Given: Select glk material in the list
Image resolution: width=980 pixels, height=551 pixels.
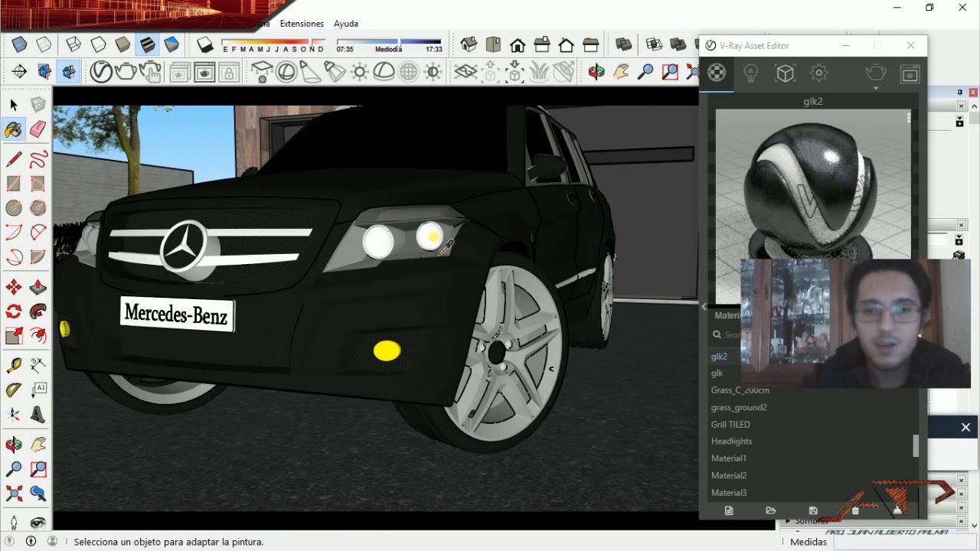Looking at the screenshot, I should point(717,373).
